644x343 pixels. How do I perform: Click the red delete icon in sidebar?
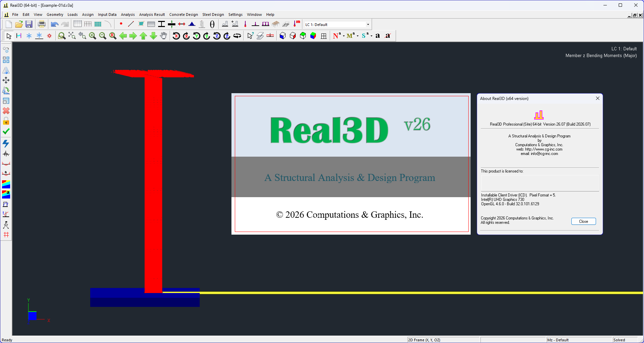click(x=6, y=111)
